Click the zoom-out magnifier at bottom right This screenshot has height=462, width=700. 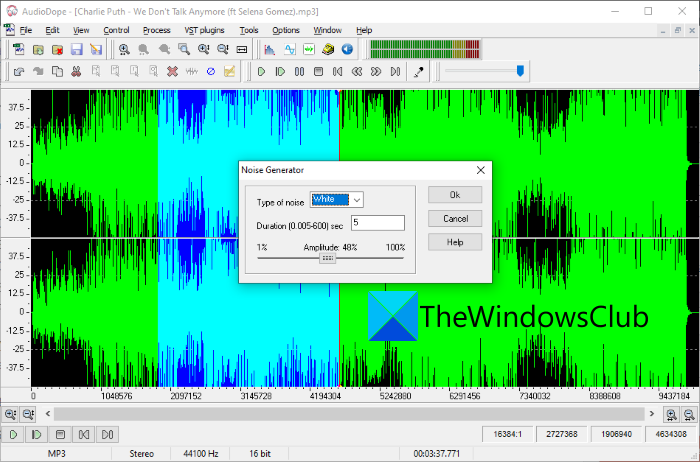click(x=689, y=414)
